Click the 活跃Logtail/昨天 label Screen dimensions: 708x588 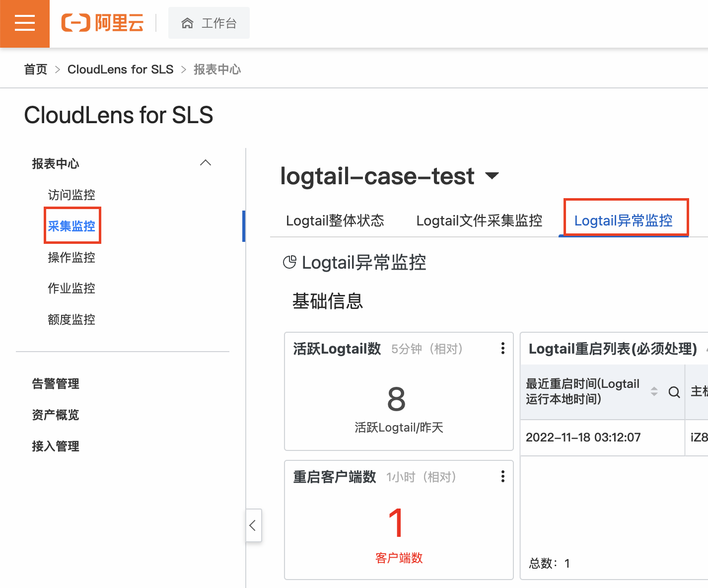coord(399,427)
